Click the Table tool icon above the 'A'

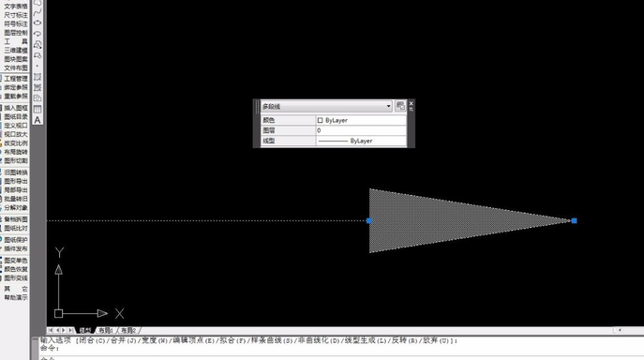click(37, 110)
